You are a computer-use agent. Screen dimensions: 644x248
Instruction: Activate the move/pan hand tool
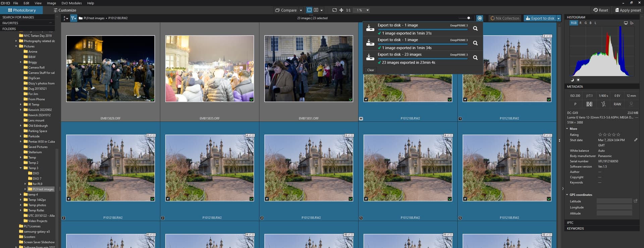click(x=341, y=10)
